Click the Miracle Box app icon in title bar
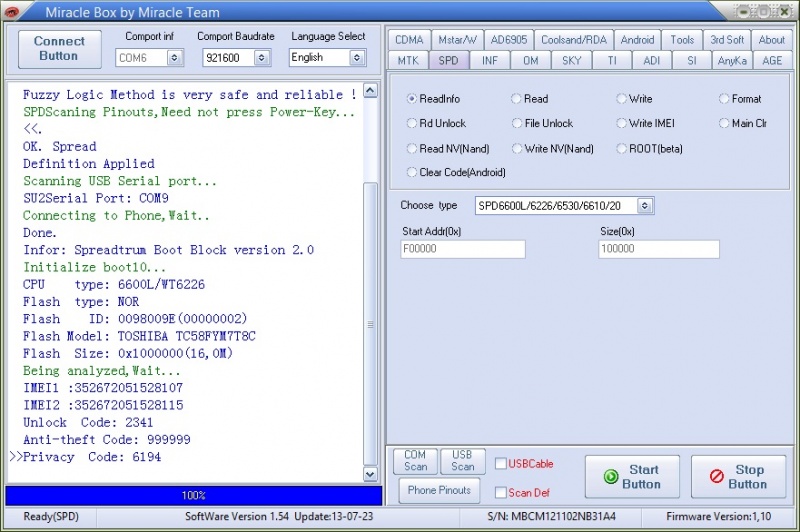 [x=12, y=11]
